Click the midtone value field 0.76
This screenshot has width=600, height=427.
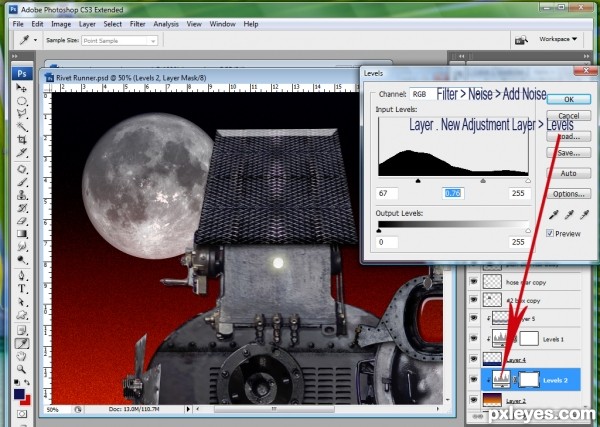(x=453, y=193)
